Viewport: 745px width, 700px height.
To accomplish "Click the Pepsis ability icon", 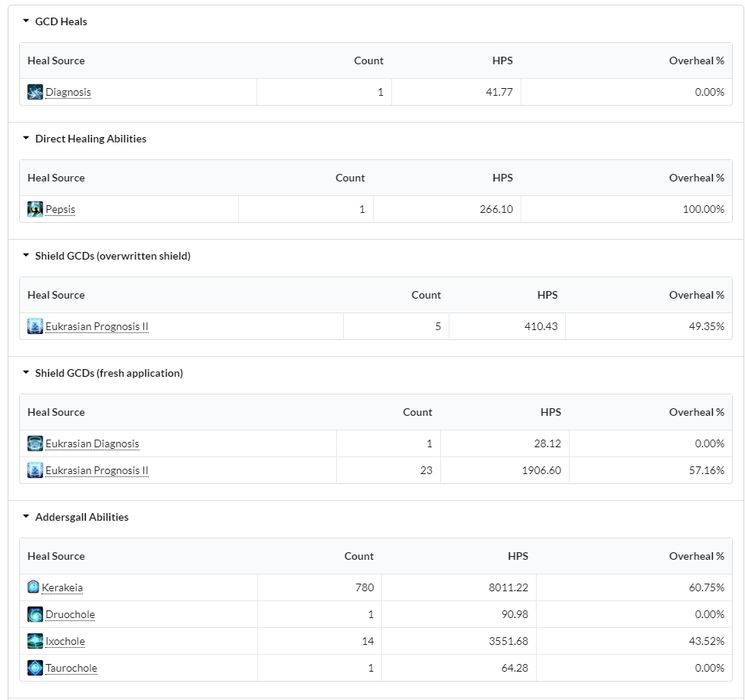I will click(35, 209).
